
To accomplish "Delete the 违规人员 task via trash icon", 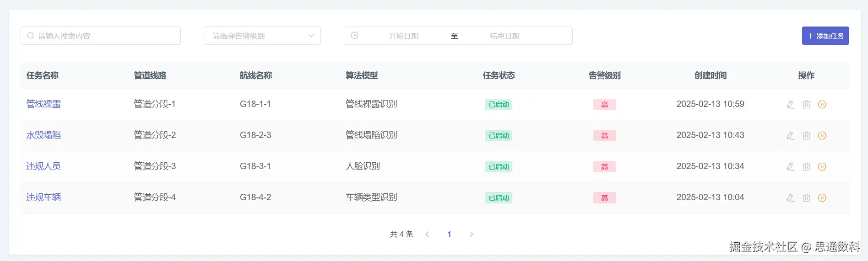I will pos(806,167).
